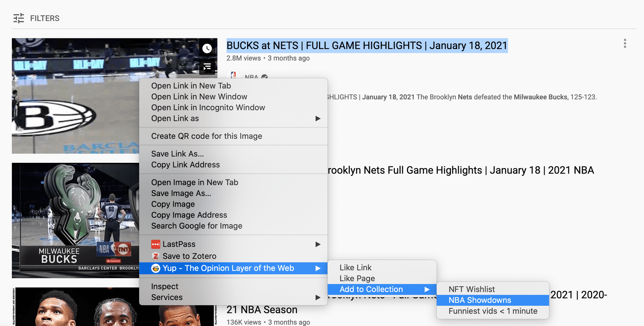Choose Save Link As...
Image resolution: width=644 pixels, height=326 pixels.
tap(233, 154)
